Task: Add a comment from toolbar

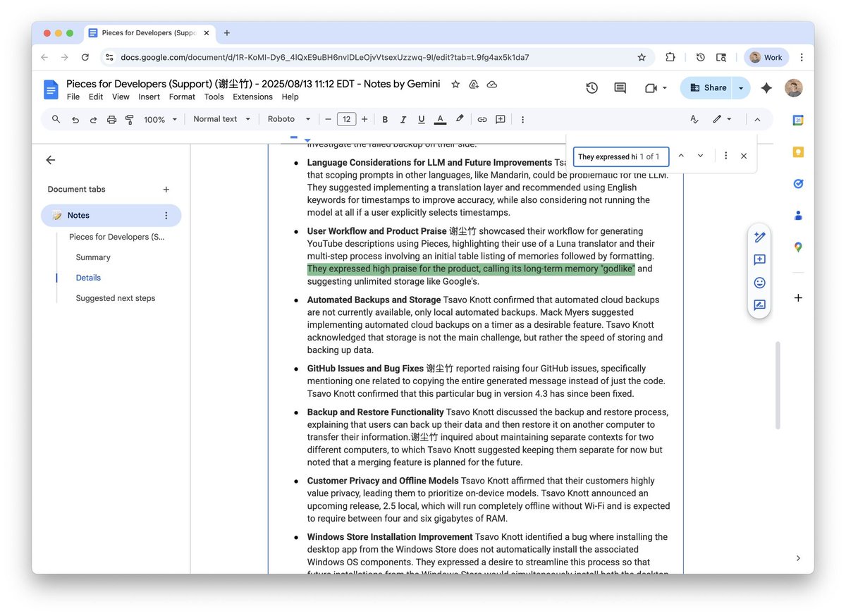Action: pyautogui.click(x=501, y=120)
